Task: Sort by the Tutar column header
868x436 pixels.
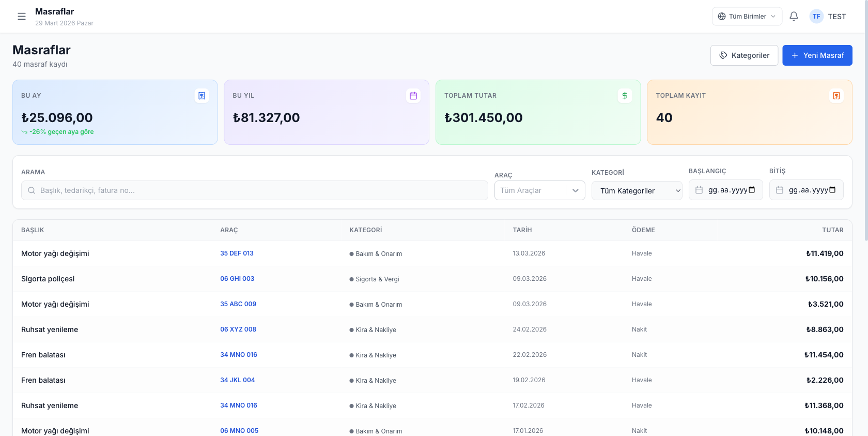Action: tap(832, 230)
